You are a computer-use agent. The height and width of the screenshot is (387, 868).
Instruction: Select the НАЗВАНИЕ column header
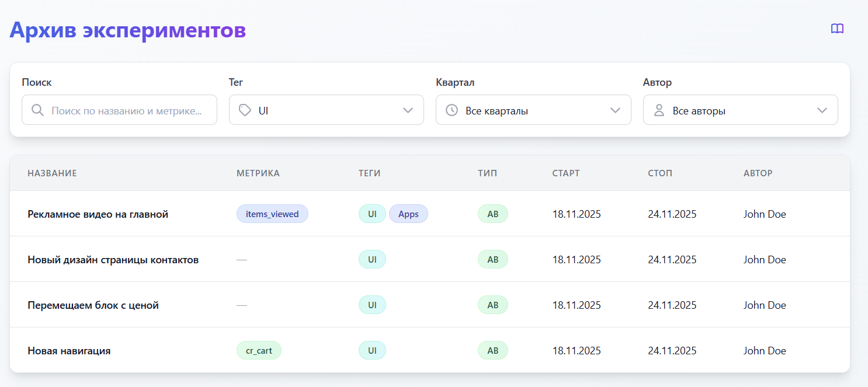52,173
